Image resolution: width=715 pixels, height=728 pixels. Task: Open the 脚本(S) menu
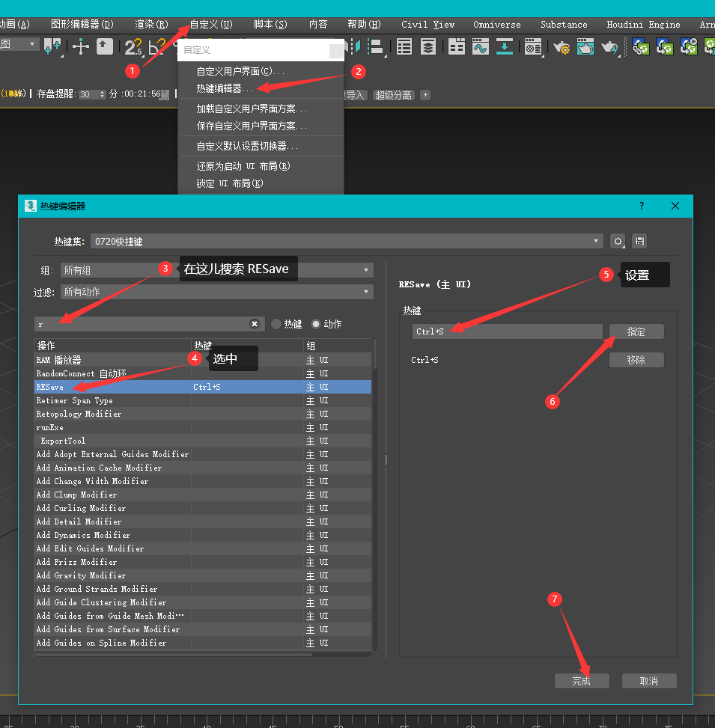pyautogui.click(x=270, y=24)
